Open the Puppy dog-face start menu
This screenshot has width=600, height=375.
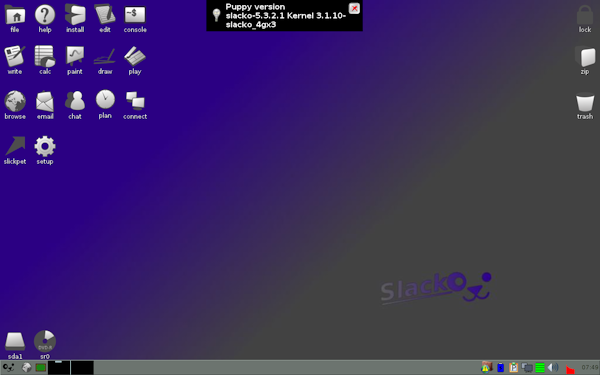point(8,368)
